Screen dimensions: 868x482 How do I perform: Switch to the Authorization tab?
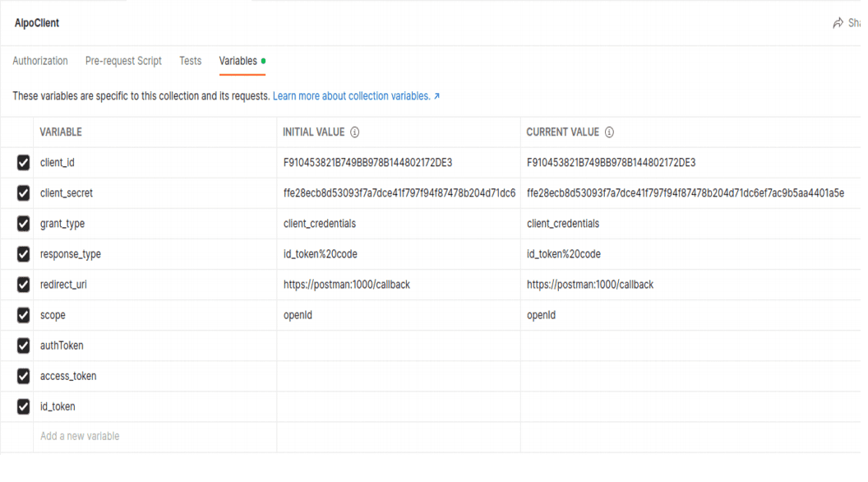[x=40, y=61]
